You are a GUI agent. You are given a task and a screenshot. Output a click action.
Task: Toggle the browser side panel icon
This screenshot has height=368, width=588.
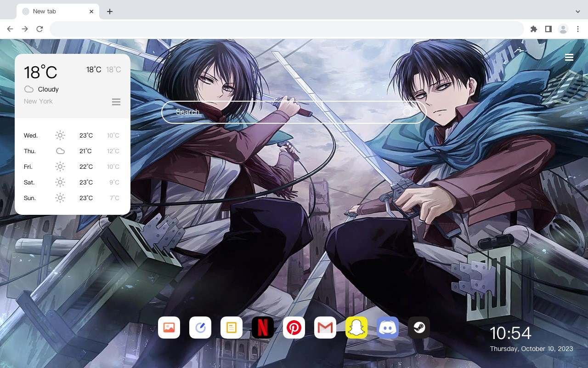[x=548, y=29]
